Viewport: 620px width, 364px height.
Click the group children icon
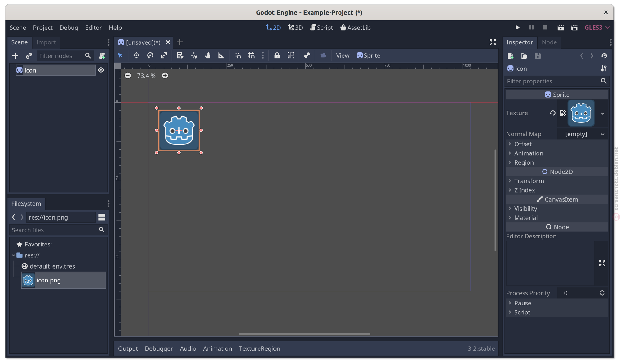[290, 55]
